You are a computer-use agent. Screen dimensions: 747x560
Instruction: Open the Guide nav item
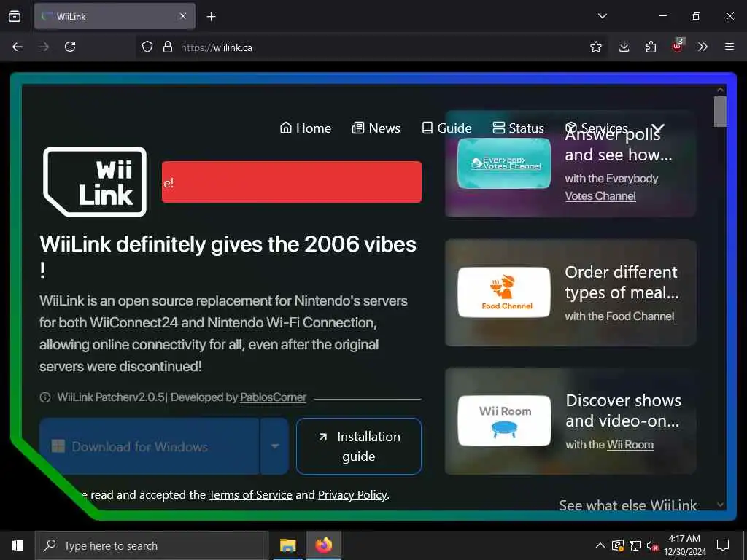pyautogui.click(x=446, y=128)
